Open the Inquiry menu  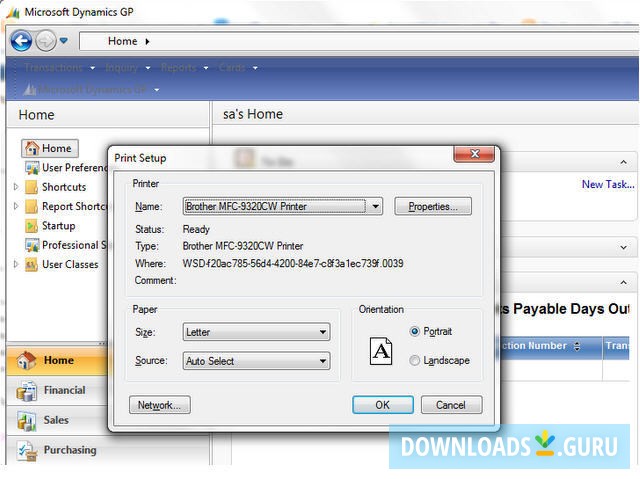[128, 67]
